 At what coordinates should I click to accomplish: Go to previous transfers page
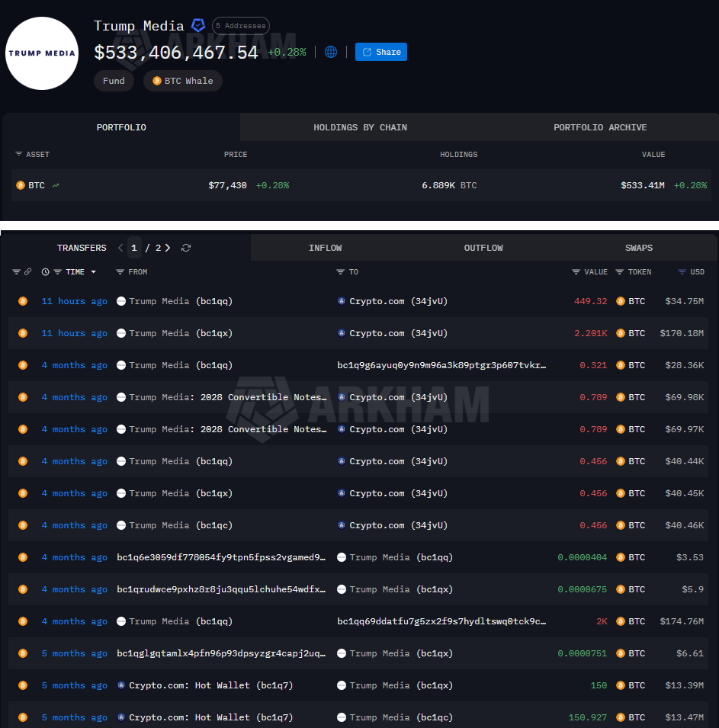tap(120, 248)
